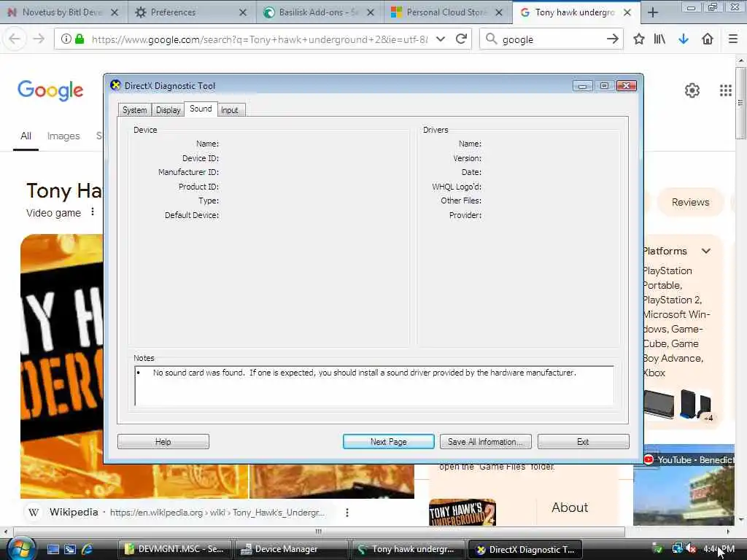The image size is (747, 560).
Task: Collapse the Platforms section chevron
Action: (706, 251)
